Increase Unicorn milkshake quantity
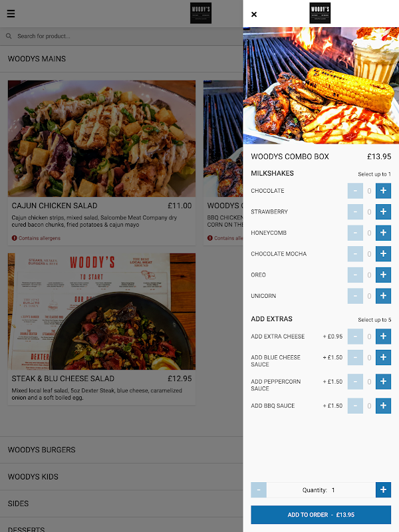The height and width of the screenshot is (532, 399). click(383, 296)
